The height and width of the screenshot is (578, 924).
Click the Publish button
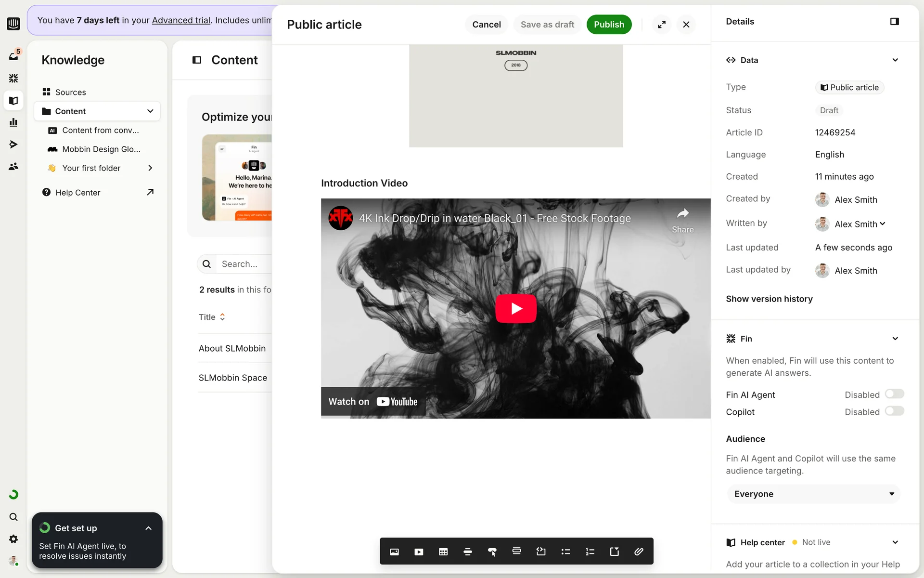pos(608,25)
